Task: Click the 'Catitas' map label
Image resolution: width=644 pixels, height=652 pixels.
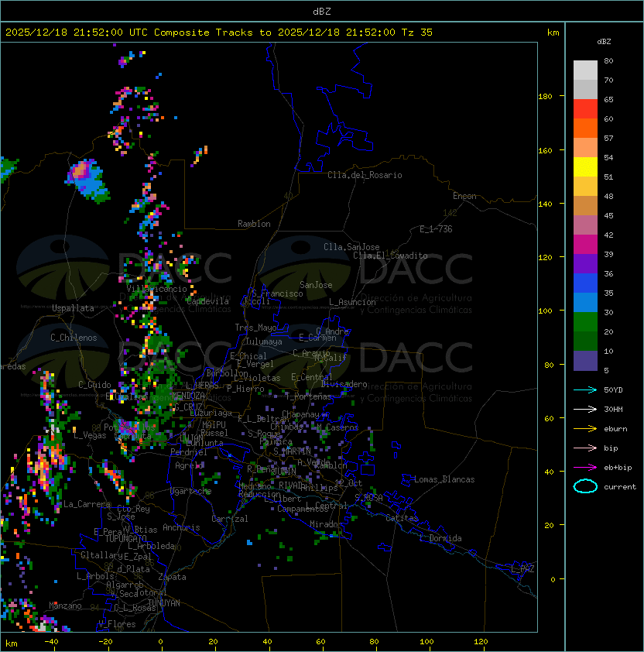Action: coord(402,518)
